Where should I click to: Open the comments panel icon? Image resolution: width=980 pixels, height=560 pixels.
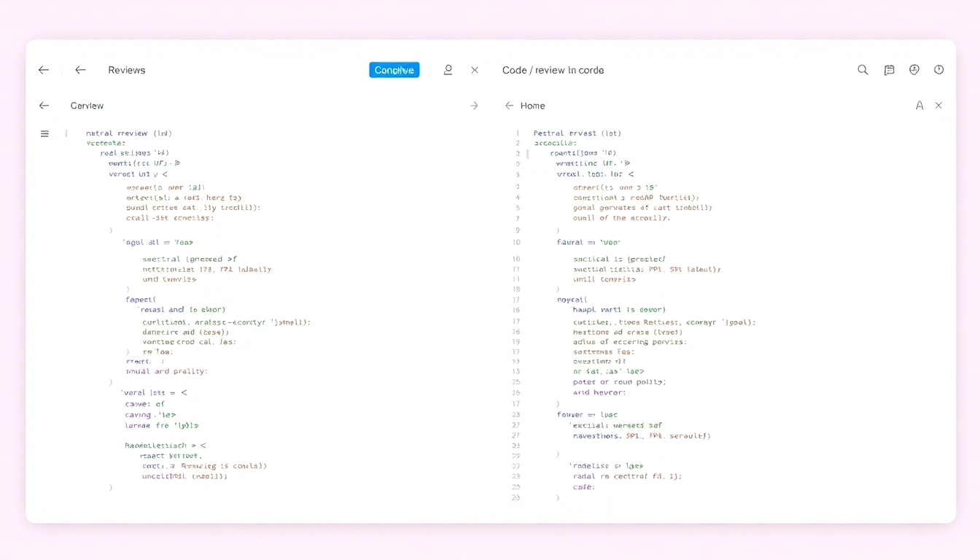pos(889,69)
